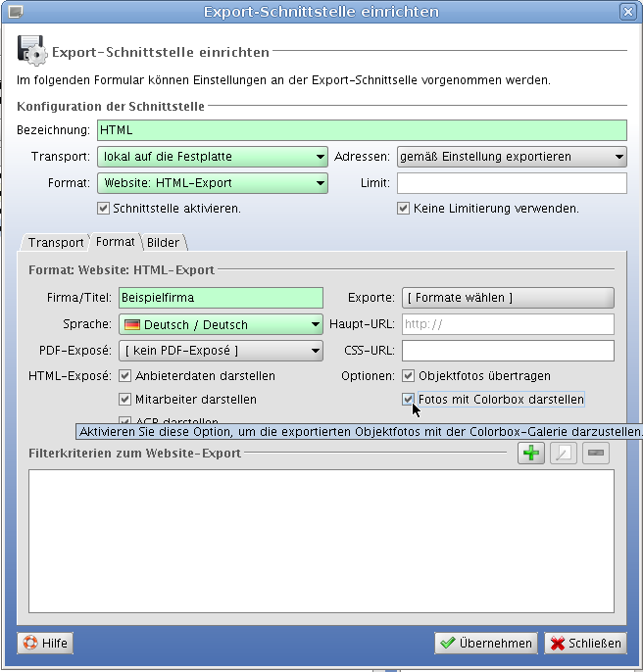
Task: Toggle 'Schnittstelle aktivieren' checkbox
Action: tap(104, 209)
